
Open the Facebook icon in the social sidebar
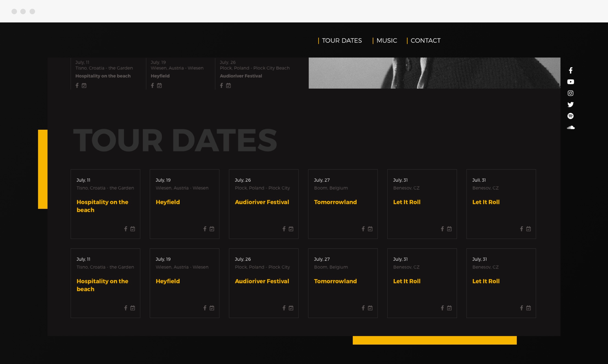coord(570,70)
